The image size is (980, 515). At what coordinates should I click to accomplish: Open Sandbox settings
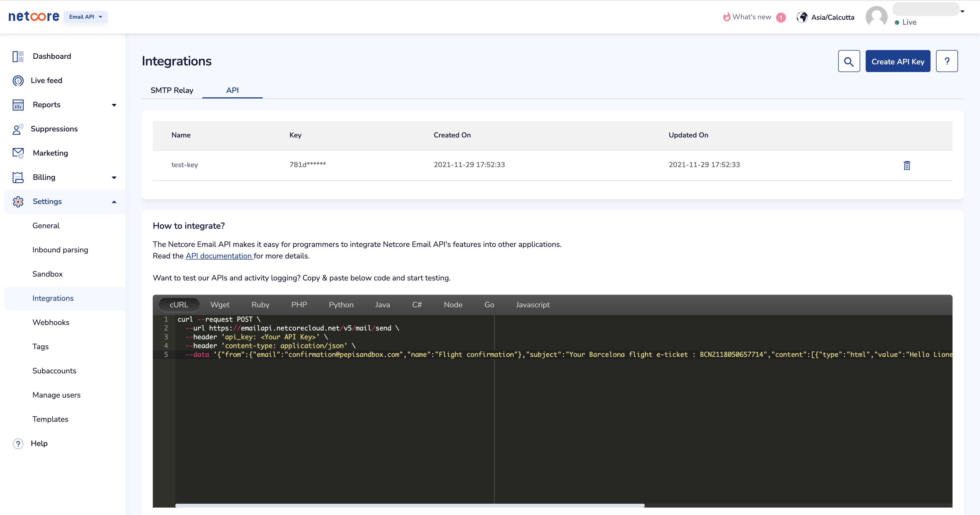point(48,274)
